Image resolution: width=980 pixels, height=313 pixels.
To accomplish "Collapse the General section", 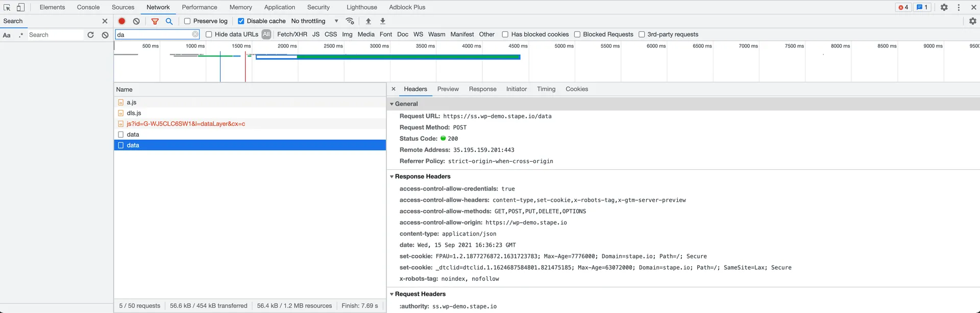I will [x=392, y=104].
